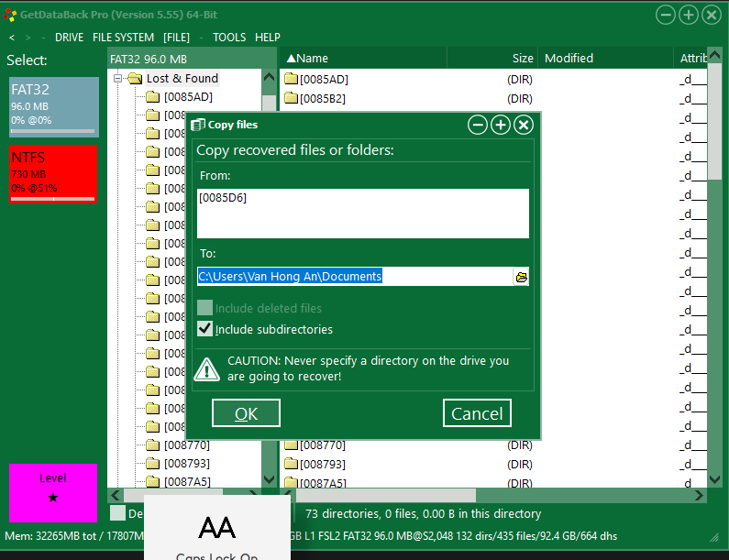This screenshot has height=560, width=729.
Task: Click the back arrow in menu bar
Action: [12, 38]
